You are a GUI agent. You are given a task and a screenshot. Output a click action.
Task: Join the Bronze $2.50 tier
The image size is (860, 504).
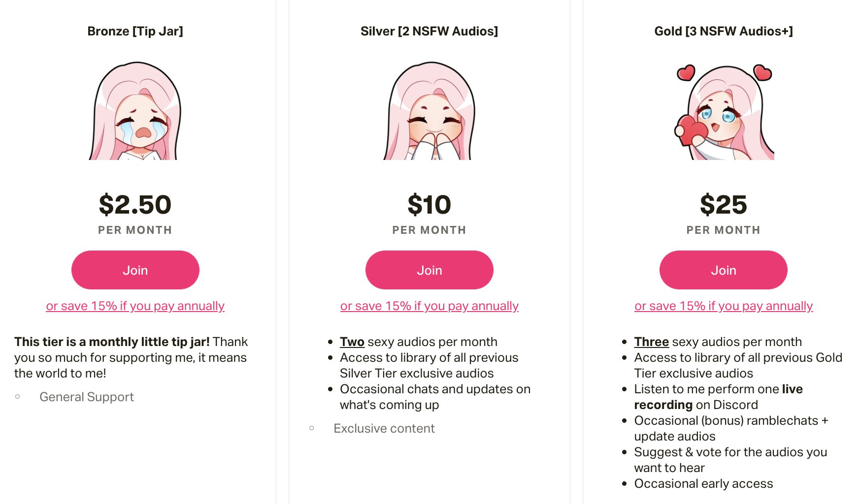[135, 270]
